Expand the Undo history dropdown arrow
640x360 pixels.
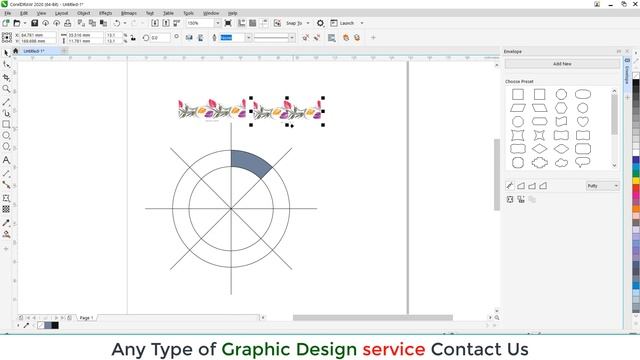click(125, 23)
